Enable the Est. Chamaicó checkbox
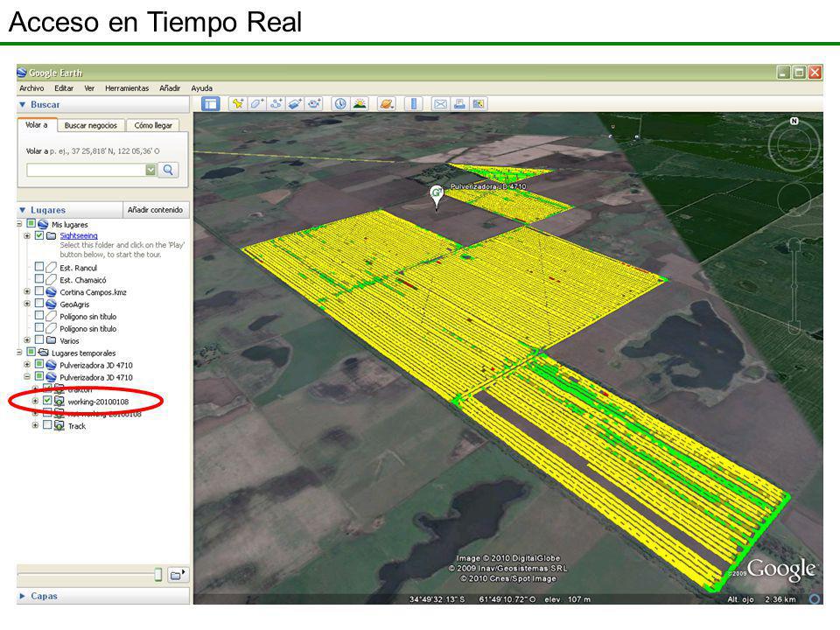The height and width of the screenshot is (630, 840). (39, 278)
